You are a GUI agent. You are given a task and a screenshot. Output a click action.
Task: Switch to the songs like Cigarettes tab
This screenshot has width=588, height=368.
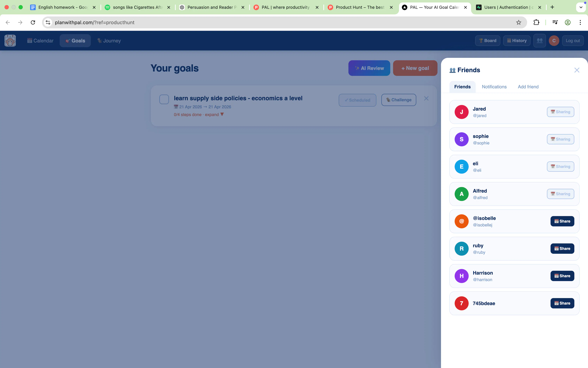(138, 7)
